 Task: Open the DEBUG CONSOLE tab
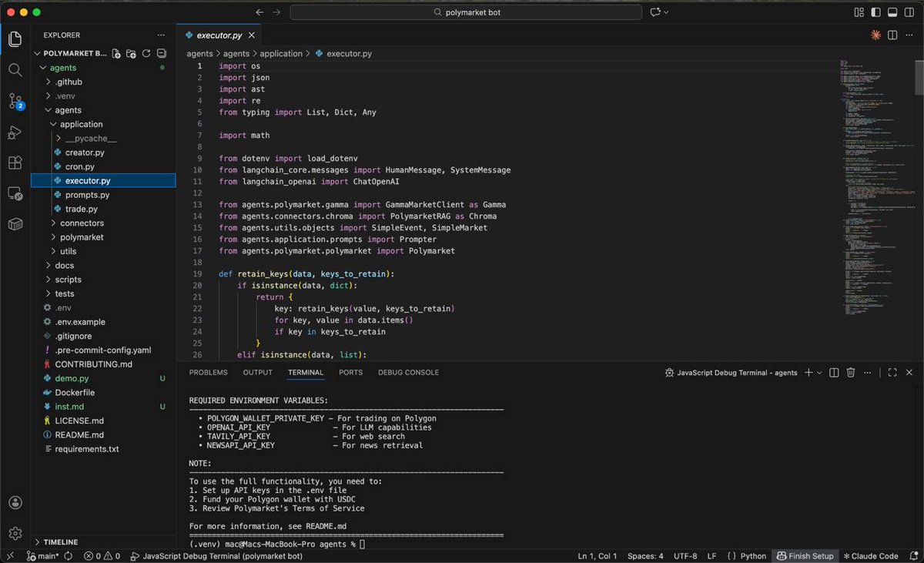(x=407, y=372)
